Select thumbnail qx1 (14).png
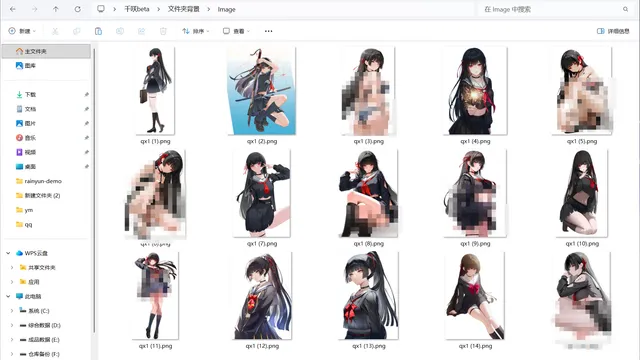Image resolution: width=640 pixels, height=360 pixels. click(x=475, y=296)
